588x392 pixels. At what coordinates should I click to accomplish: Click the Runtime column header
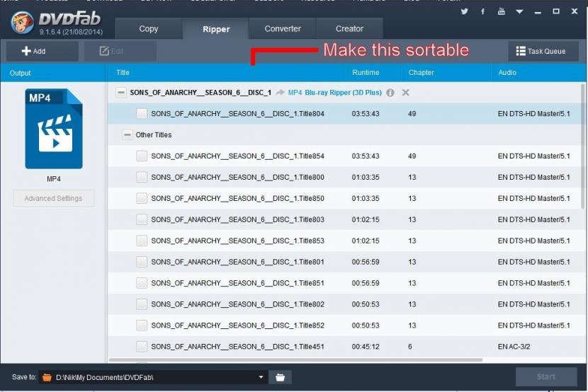pos(366,73)
